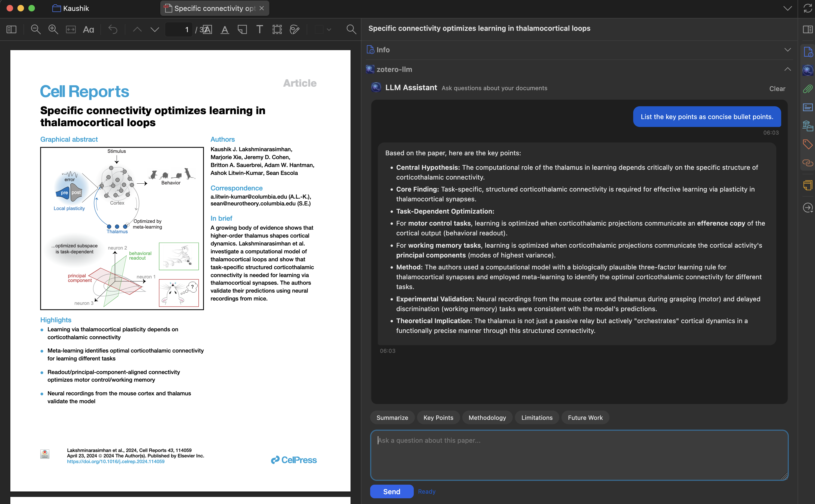The height and width of the screenshot is (504, 815).
Task: Toggle the right item pane
Action: 807,30
